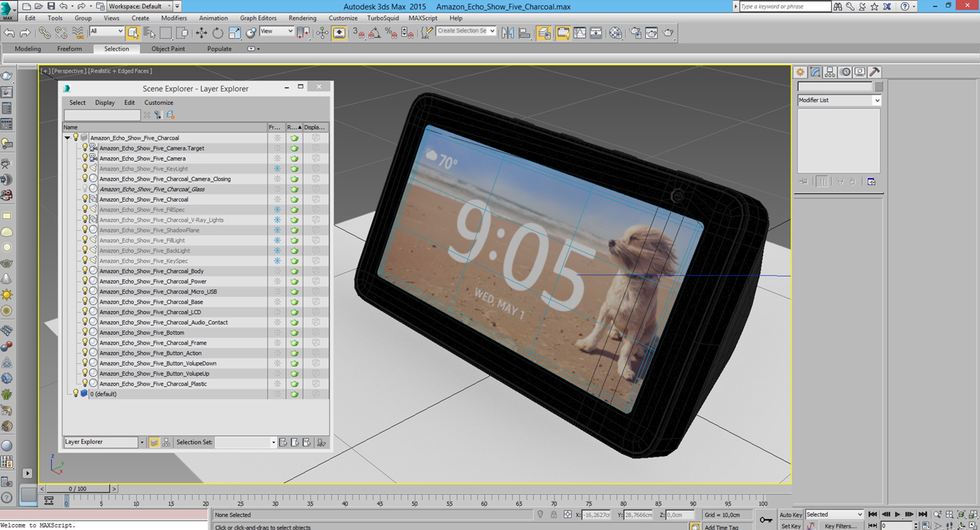Toggle lightbulb visibility of Amazon_Echo_Show_Five_Charcoal_Glass

tap(85, 189)
